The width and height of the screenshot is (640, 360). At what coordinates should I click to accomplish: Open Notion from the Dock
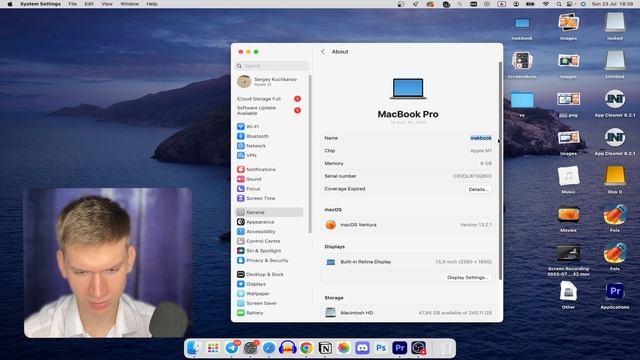point(325,348)
